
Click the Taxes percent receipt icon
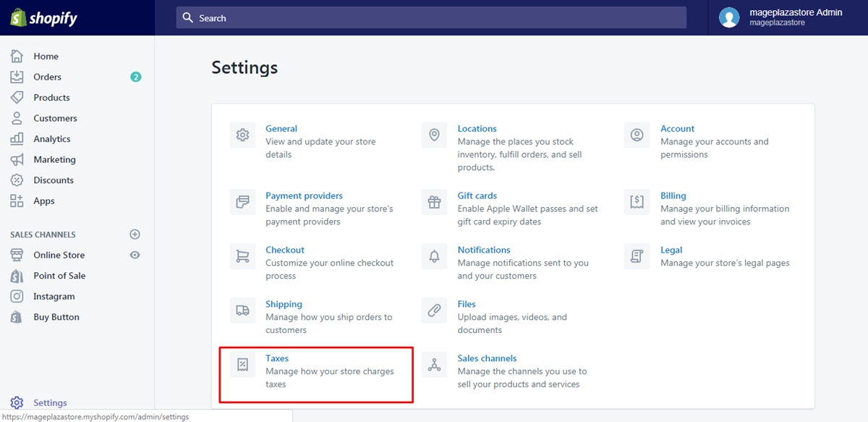pos(243,364)
